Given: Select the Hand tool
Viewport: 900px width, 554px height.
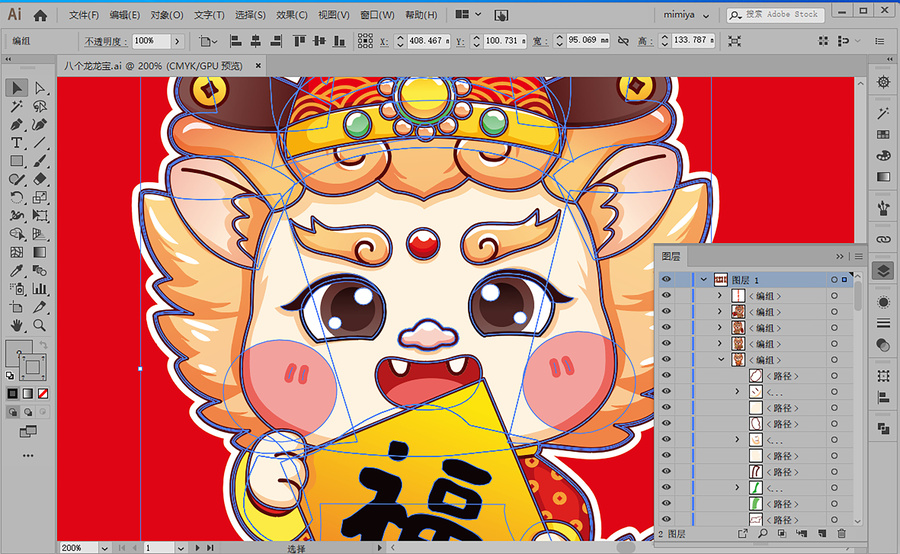Looking at the screenshot, I should [x=17, y=326].
